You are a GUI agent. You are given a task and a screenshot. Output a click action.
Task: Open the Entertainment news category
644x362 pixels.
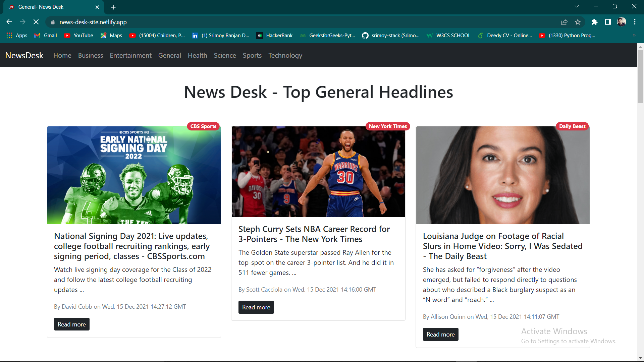pyautogui.click(x=131, y=55)
